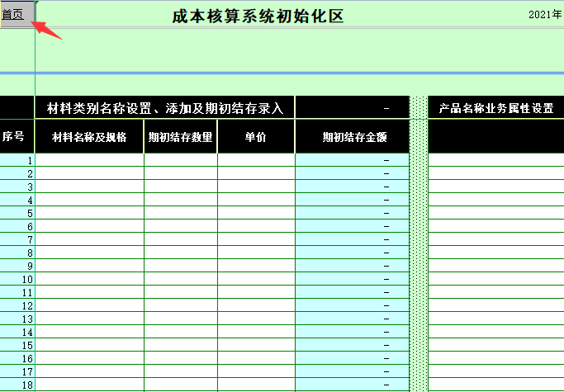Click product name cell in row 15
The height and width of the screenshot is (392, 564).
[496, 345]
